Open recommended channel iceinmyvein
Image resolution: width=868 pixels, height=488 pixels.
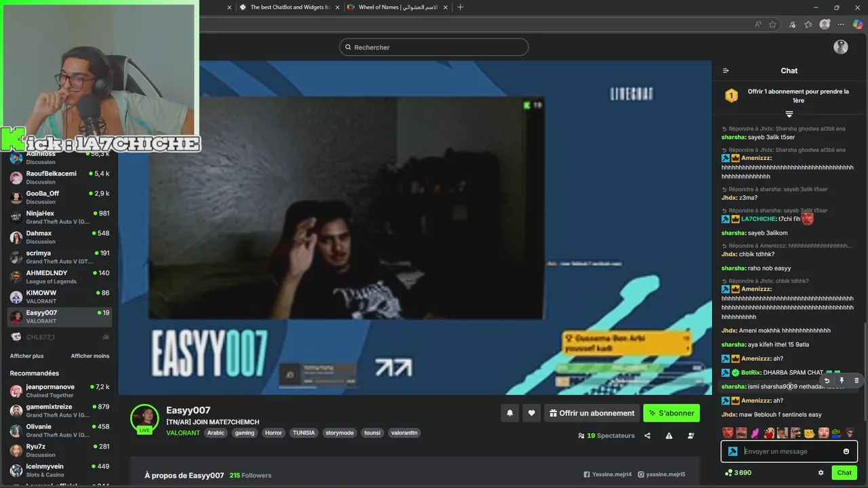click(x=60, y=470)
